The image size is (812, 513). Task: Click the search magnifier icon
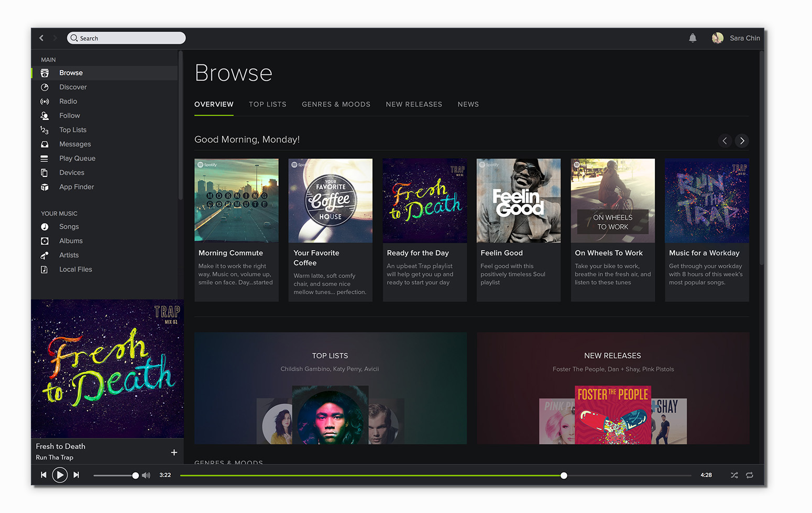(x=74, y=38)
